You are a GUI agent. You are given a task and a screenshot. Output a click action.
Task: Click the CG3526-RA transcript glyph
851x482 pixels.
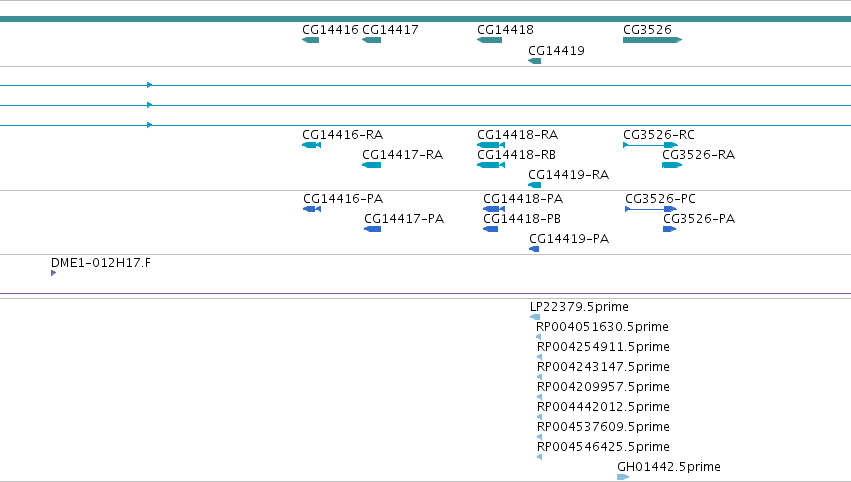pos(672,165)
